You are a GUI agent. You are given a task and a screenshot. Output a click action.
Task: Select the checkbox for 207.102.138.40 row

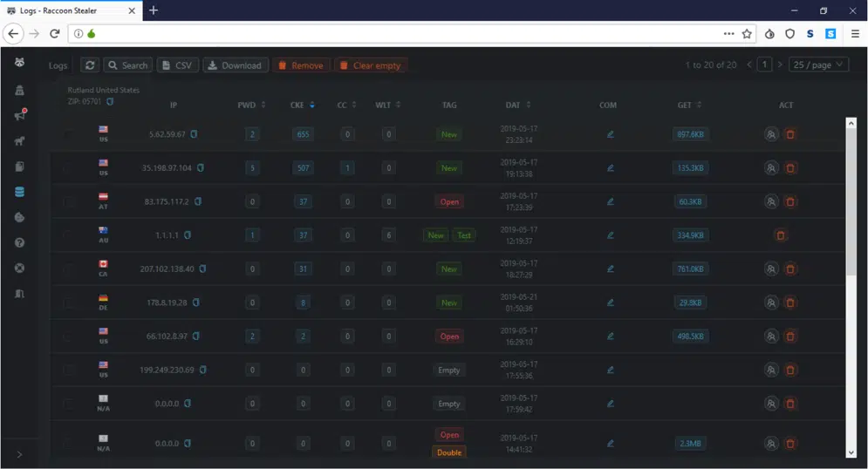click(69, 268)
